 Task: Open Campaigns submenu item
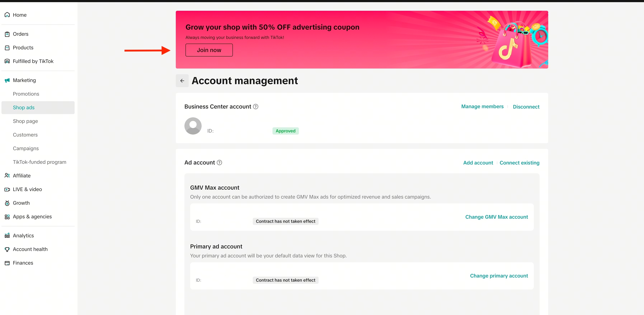(38, 149)
